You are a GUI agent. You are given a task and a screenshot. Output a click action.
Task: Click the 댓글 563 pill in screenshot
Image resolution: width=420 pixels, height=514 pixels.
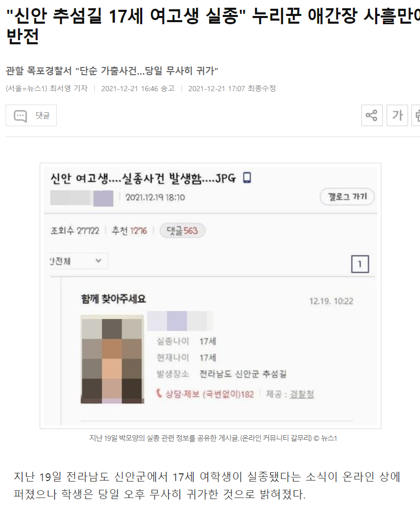[x=182, y=230]
